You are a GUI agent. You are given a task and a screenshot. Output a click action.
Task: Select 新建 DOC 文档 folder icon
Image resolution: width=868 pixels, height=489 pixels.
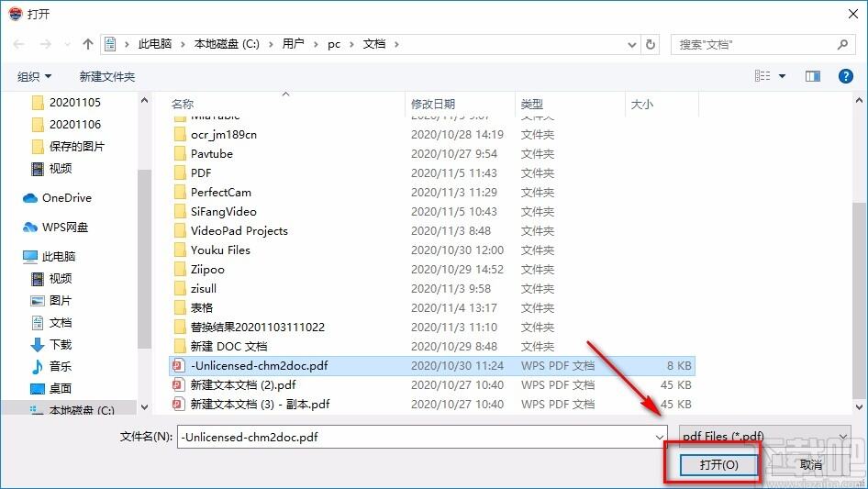[x=179, y=347]
